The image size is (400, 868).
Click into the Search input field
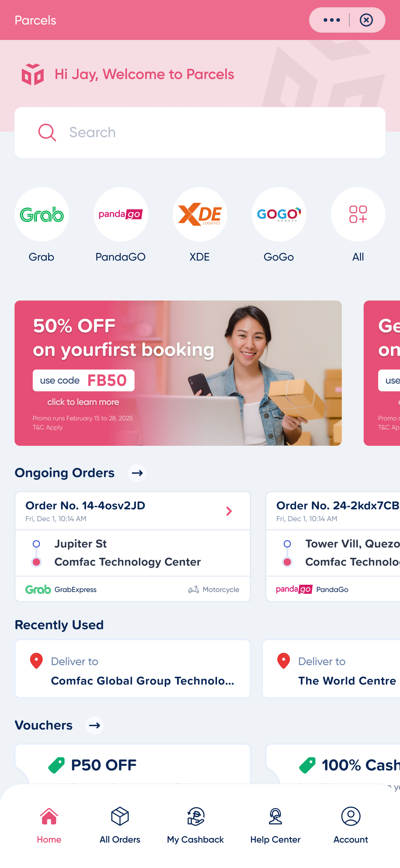pyautogui.click(x=200, y=133)
